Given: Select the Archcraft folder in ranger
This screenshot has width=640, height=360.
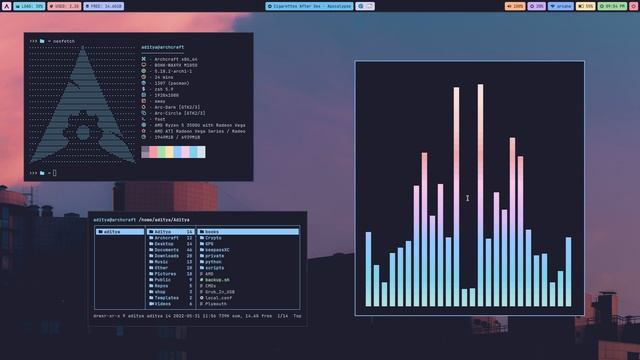Looking at the screenshot, I should pyautogui.click(x=170, y=238).
